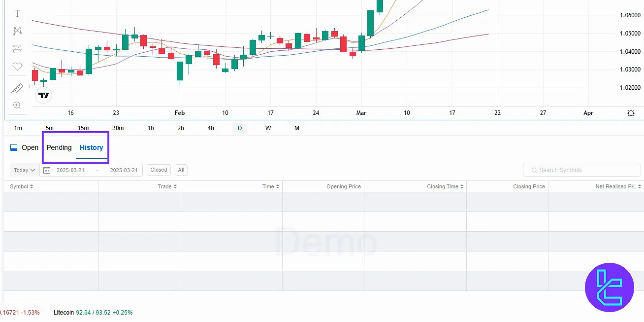
Task: Switch to the Pending tab
Action: 59,147
